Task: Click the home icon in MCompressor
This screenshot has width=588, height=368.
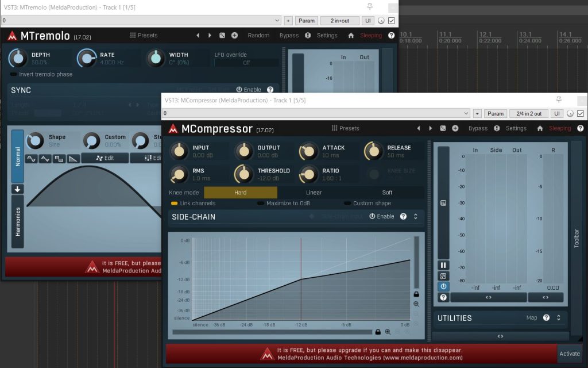Action: click(x=540, y=128)
